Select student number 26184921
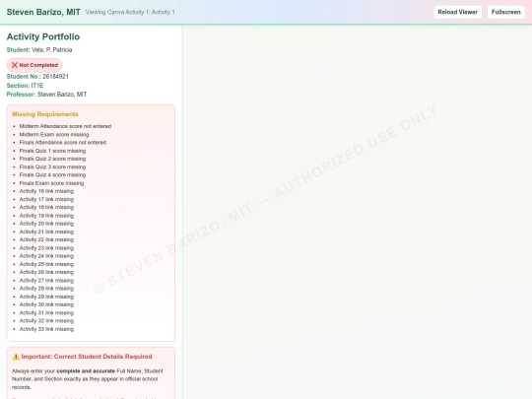Screen dimensions: 532x399 (55, 76)
